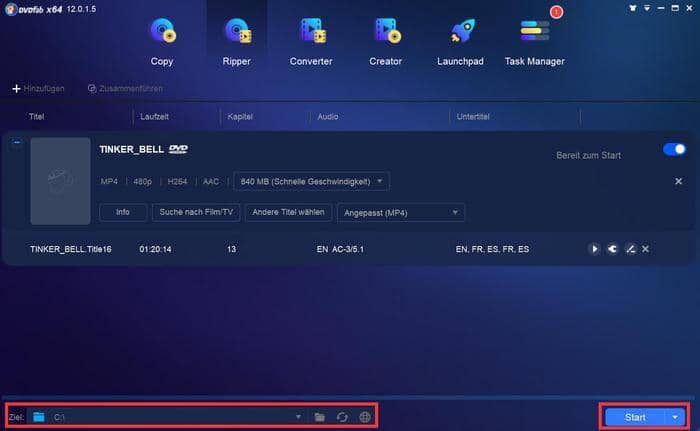The width and height of the screenshot is (700, 431).
Task: Click the Audio column header
Action: coord(328,117)
